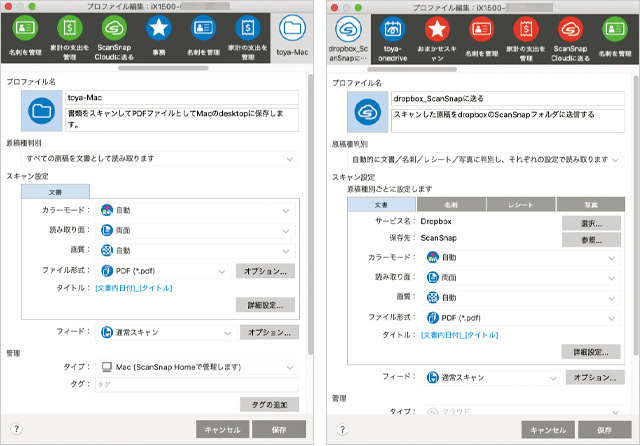Select green 家計の支出を管理 profile in left window

click(69, 28)
